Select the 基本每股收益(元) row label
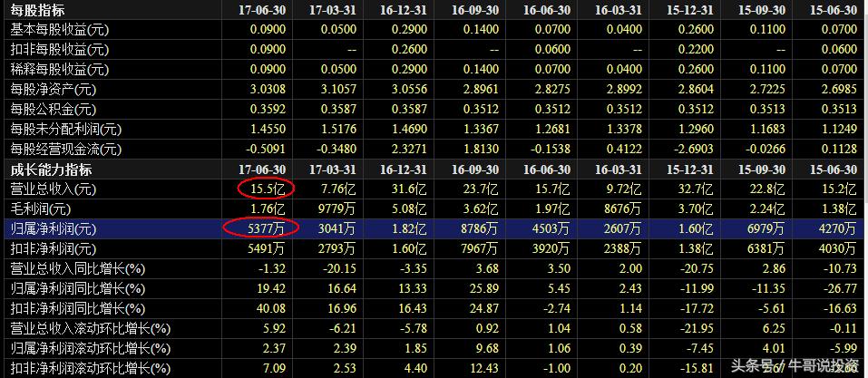The width and height of the screenshot is (868, 378). (x=60, y=30)
